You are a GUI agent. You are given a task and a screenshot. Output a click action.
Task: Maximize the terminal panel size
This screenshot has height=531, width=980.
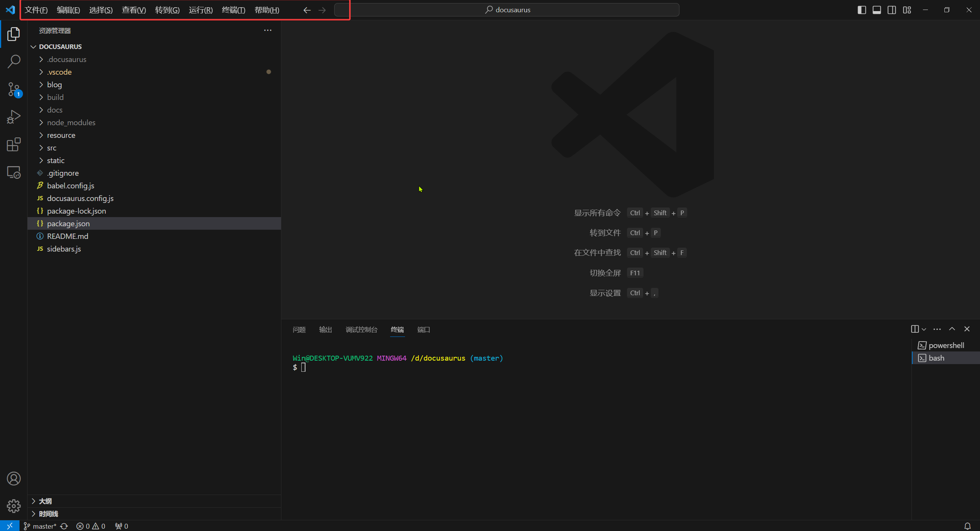pyautogui.click(x=952, y=329)
